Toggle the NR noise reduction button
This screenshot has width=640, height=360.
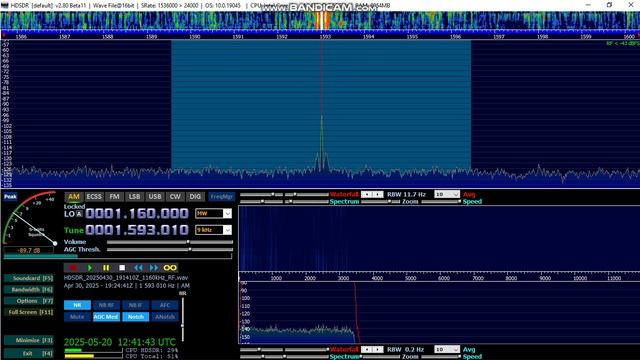77,305
